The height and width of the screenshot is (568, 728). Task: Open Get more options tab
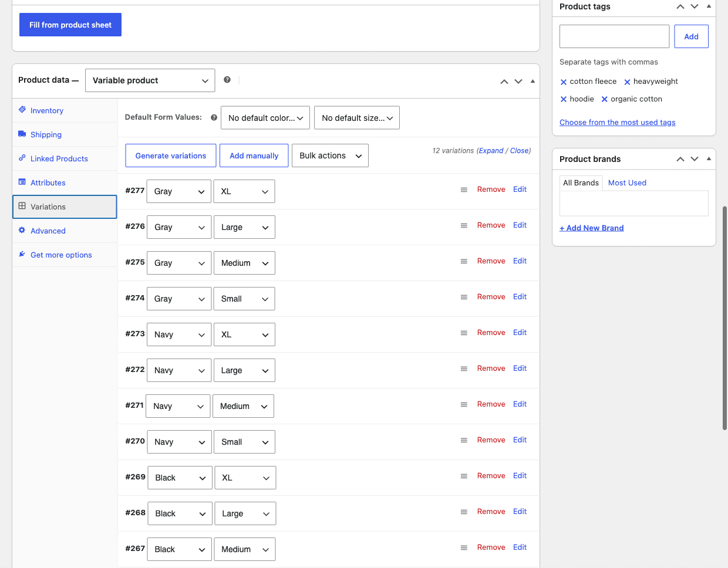pos(65,255)
